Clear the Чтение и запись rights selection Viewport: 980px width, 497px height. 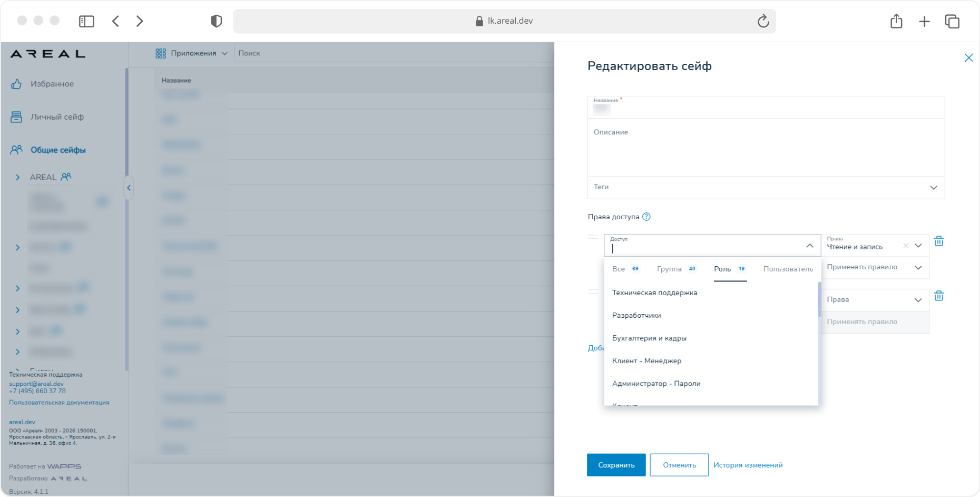pos(906,246)
